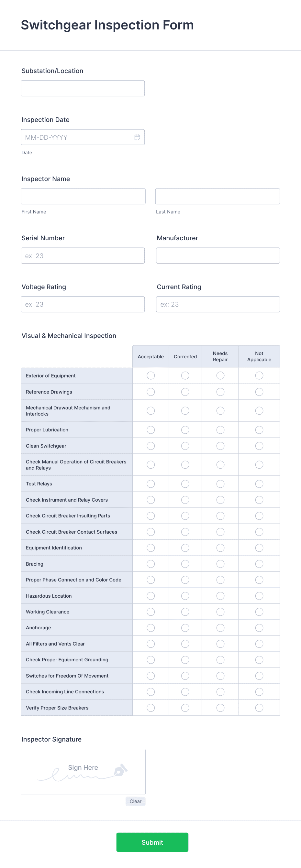Select Corrected for Anchorage
Image resolution: width=301 pixels, height=868 pixels.
pyautogui.click(x=185, y=627)
